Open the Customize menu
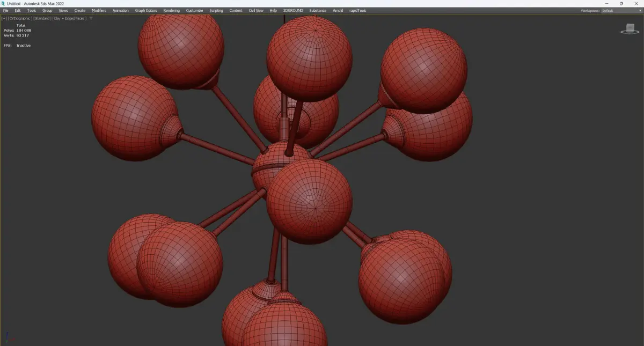Image resolution: width=644 pixels, height=346 pixels. pos(195,10)
